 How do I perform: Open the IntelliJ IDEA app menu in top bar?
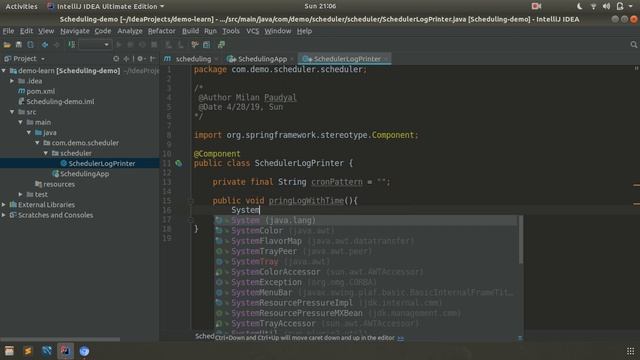[x=106, y=7]
